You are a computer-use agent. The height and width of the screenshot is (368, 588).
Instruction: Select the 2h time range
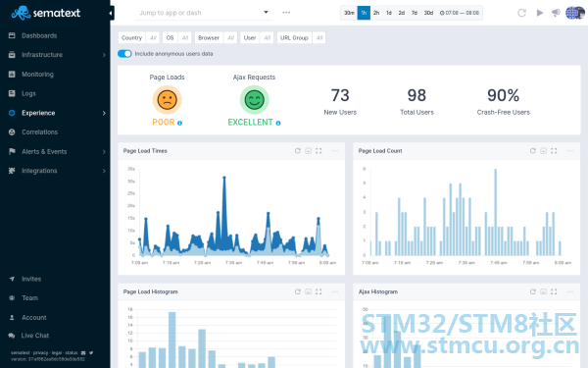pos(376,13)
